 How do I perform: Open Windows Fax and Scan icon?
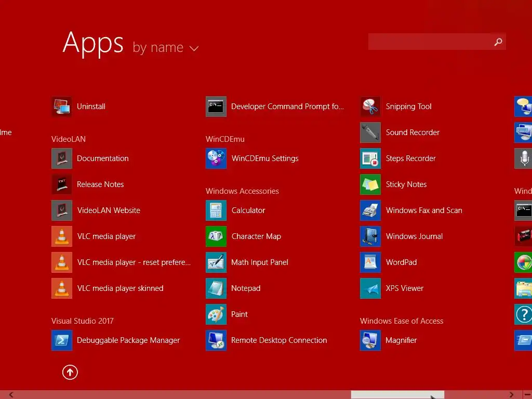click(x=370, y=210)
